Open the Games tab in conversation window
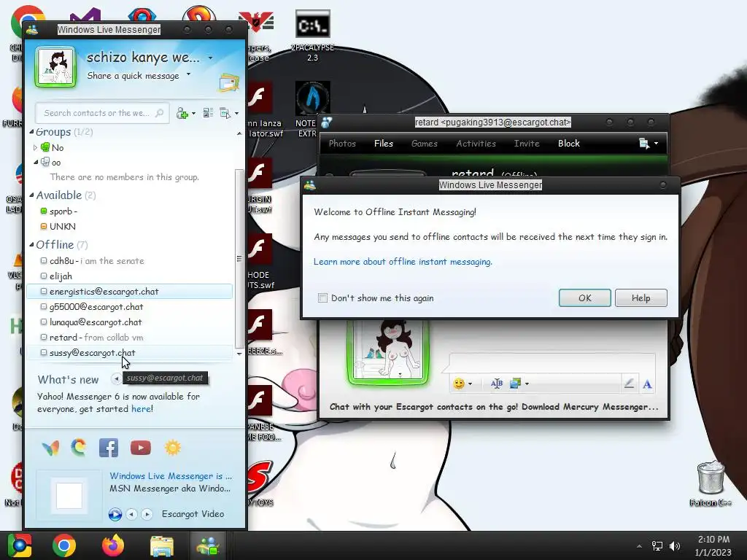Viewport: 747px width, 560px height. coord(424,144)
